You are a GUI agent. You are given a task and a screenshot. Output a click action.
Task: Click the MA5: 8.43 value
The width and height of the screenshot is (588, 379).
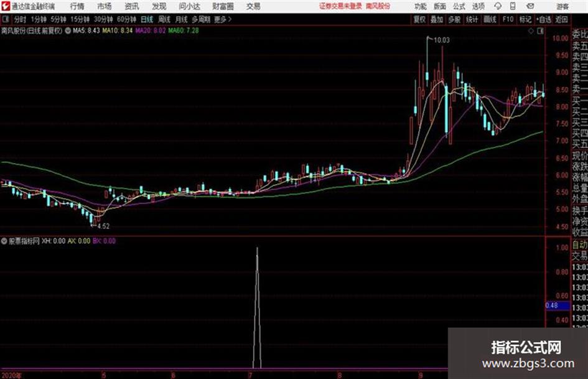click(86, 30)
